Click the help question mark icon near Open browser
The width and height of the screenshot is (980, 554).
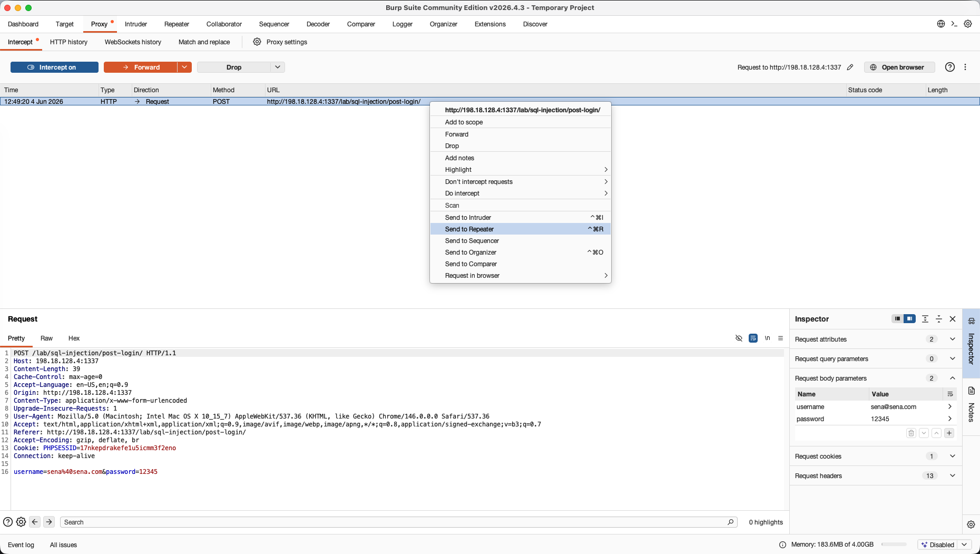pos(949,67)
